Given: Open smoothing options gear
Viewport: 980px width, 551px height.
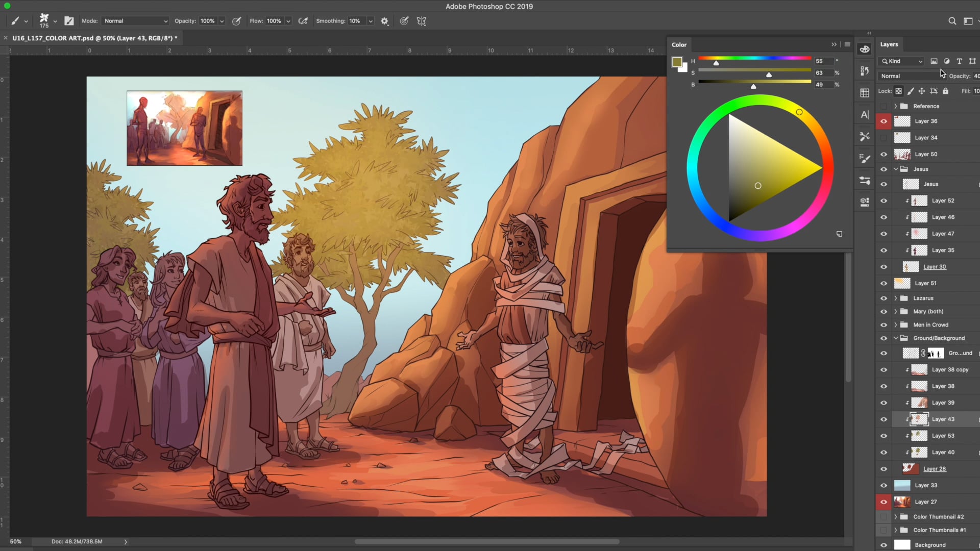Looking at the screenshot, I should 384,21.
